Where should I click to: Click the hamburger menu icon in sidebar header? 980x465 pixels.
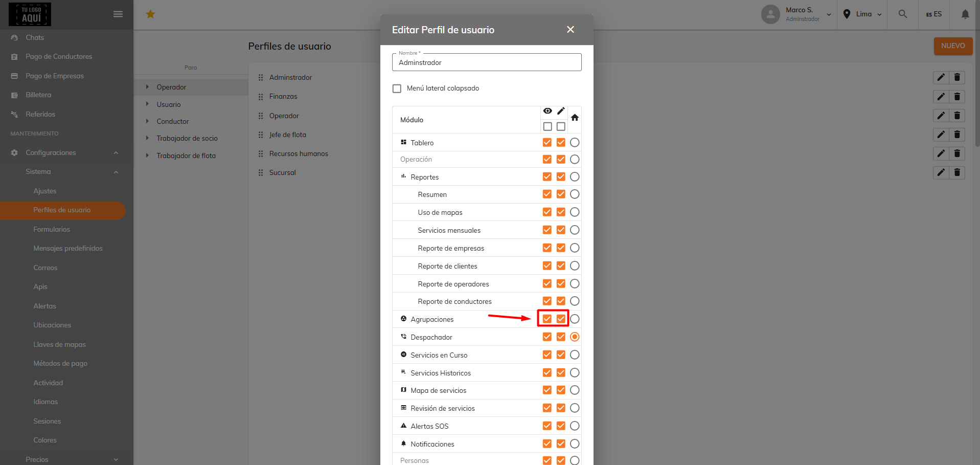[x=118, y=14]
